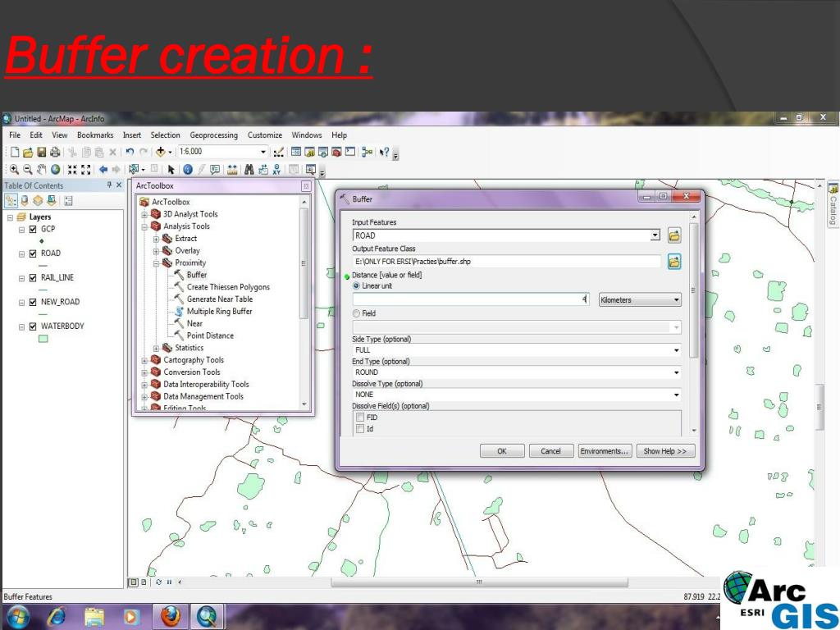This screenshot has width=840, height=630.
Task: Open the Dissolve Type NONE dropdown
Action: 676,395
